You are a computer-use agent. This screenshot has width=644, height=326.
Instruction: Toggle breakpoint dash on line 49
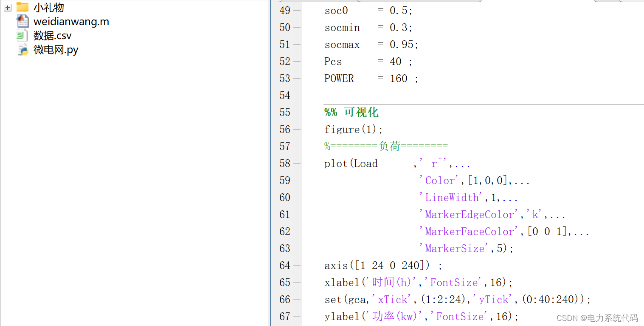297,11
